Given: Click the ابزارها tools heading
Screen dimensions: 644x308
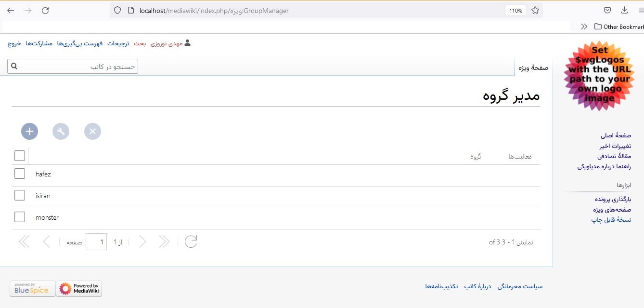Looking at the screenshot, I should pyautogui.click(x=624, y=185).
